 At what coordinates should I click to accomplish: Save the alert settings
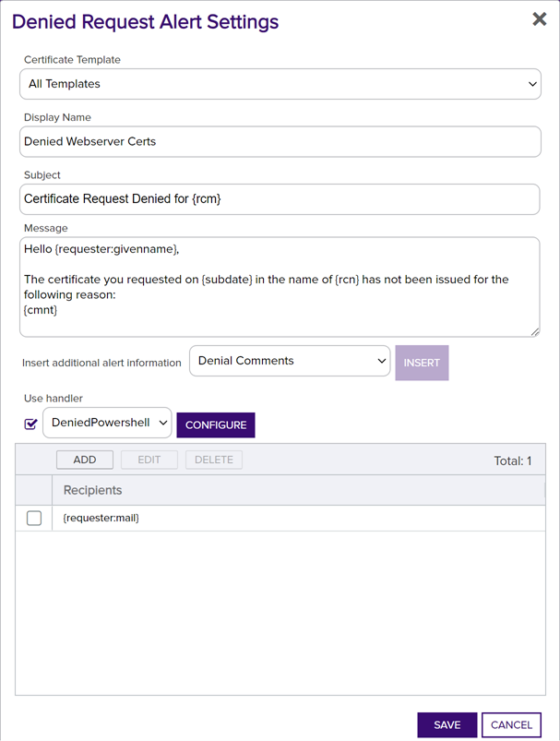point(447,725)
